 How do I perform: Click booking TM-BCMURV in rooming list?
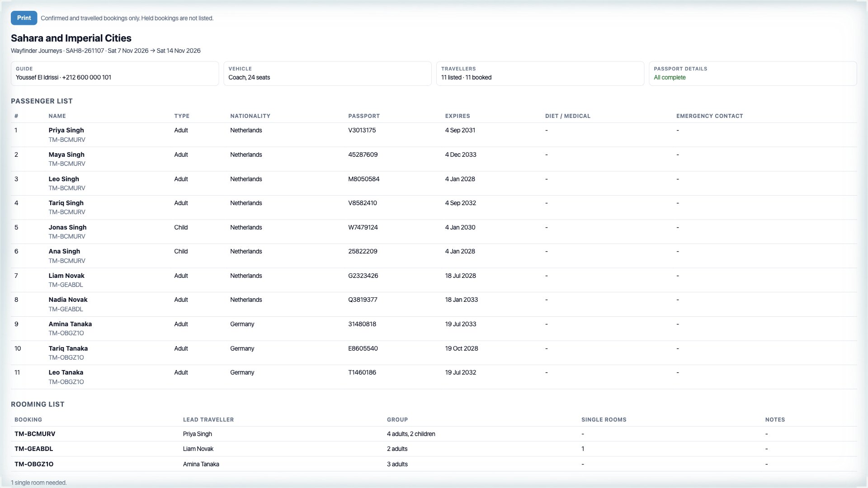(35, 434)
